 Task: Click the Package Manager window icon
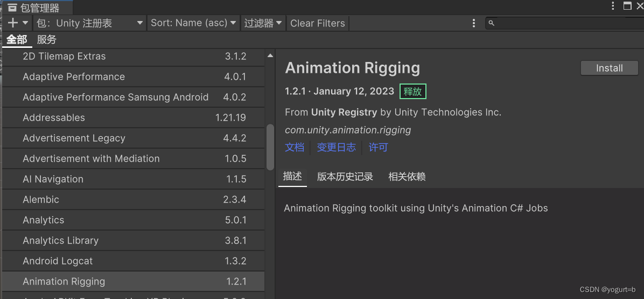13,8
